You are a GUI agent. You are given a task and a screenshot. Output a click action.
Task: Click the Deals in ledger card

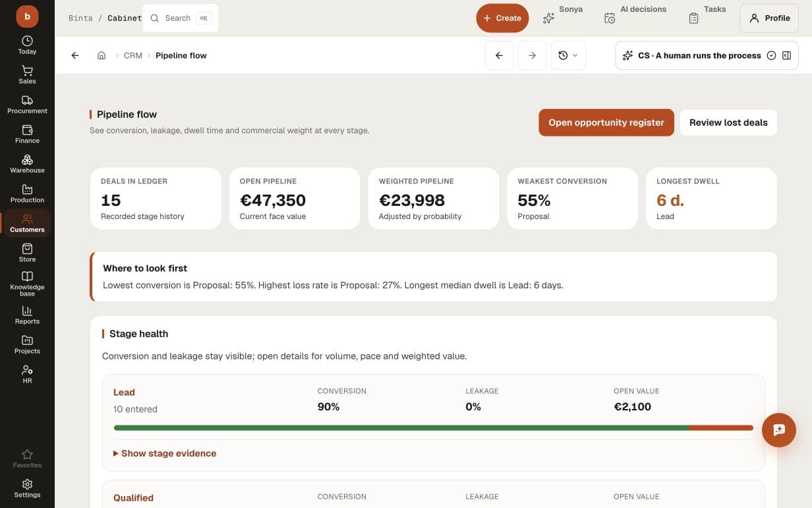coord(156,199)
